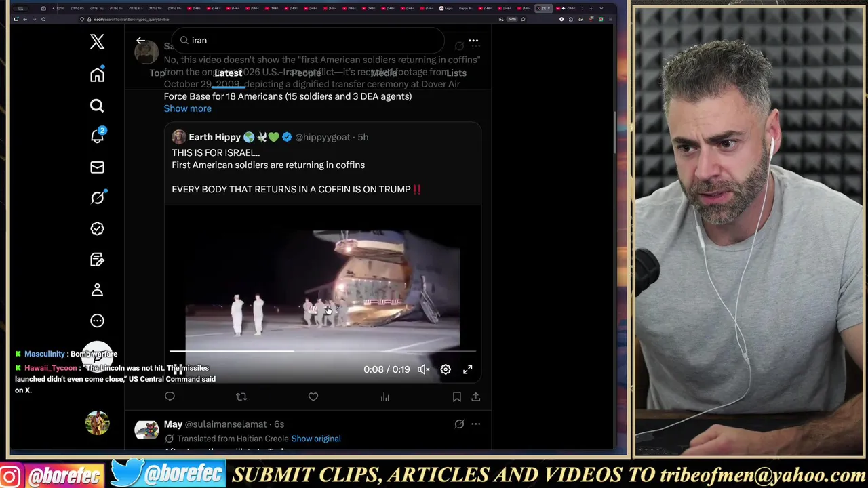Open Grok from the sidebar
Viewport: 868px width, 488px height.
97,198
